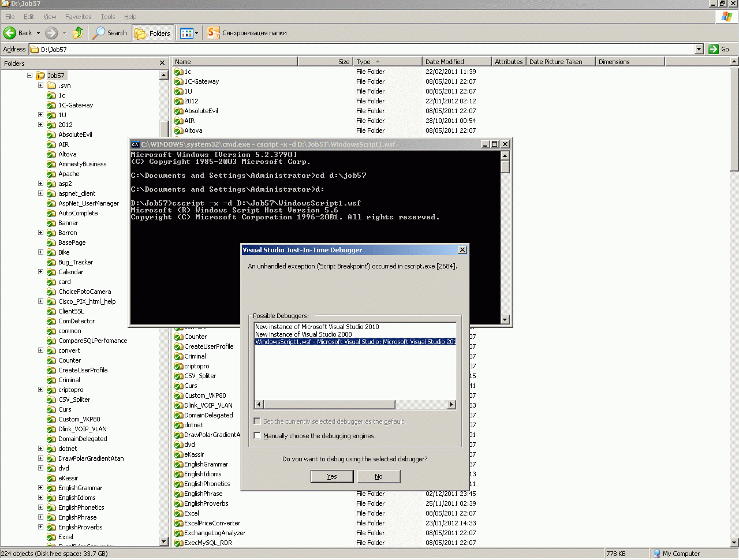Click the debugger list horizontal scrollbar thumb

(x=329, y=405)
